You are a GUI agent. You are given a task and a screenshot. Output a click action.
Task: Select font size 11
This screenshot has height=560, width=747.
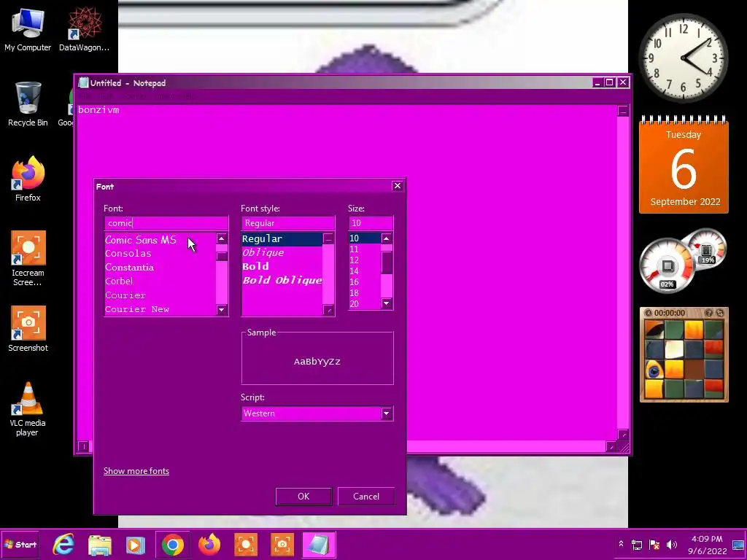365,249
